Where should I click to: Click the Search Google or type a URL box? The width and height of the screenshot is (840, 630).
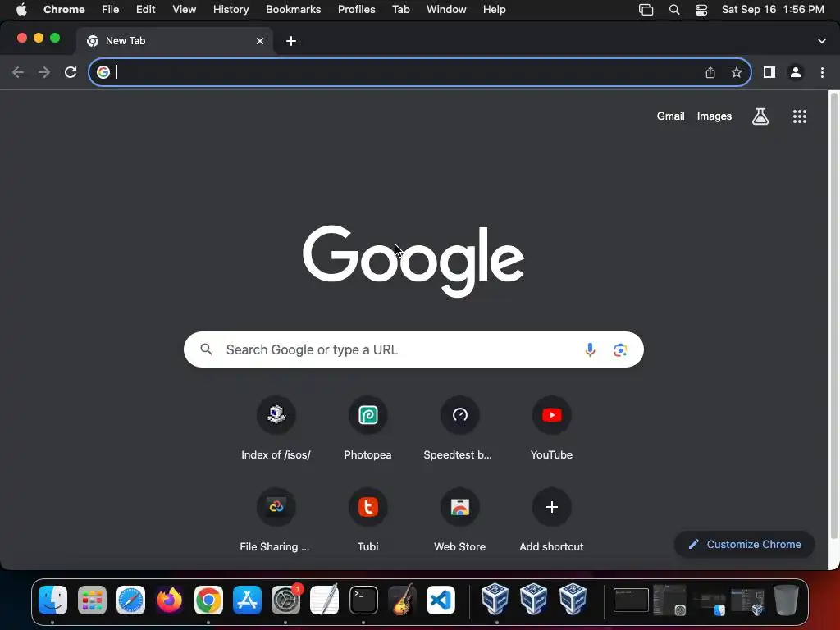coord(413,349)
